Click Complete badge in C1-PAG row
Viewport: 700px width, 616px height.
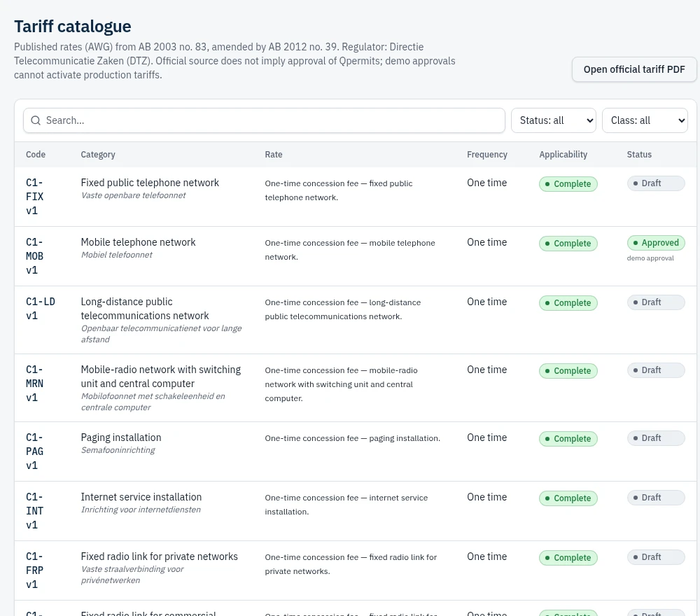[x=568, y=438]
